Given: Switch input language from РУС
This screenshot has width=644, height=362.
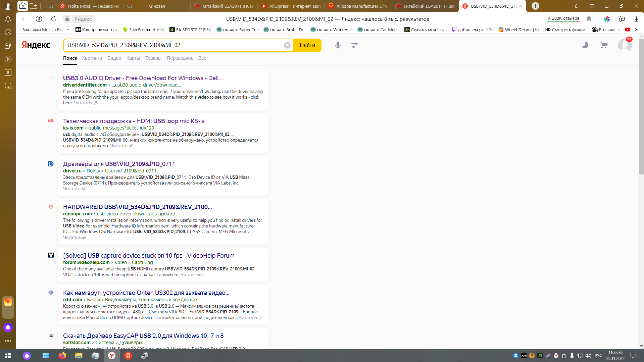Looking at the screenshot, I should 598,356.
